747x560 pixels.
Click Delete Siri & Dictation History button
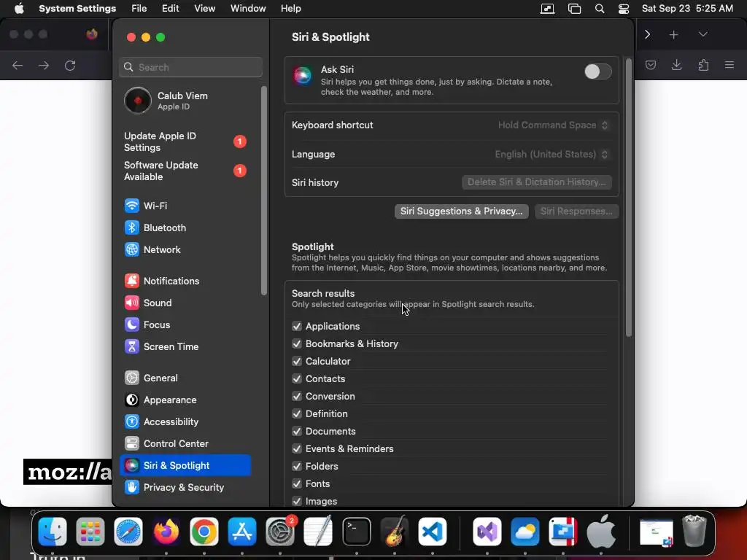click(x=536, y=182)
